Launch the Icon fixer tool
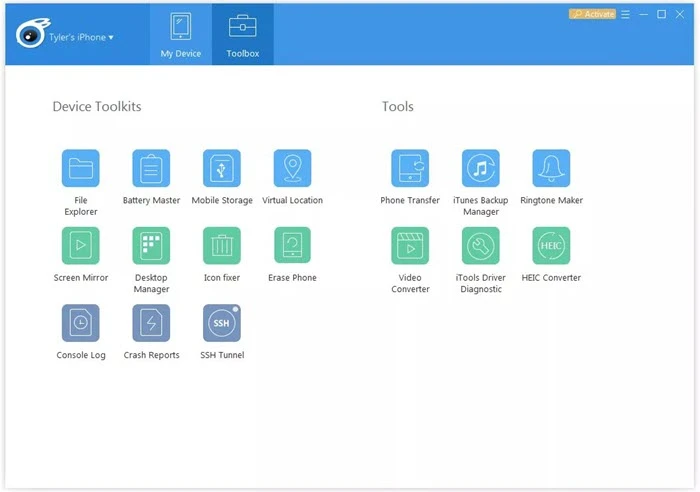 pos(222,245)
